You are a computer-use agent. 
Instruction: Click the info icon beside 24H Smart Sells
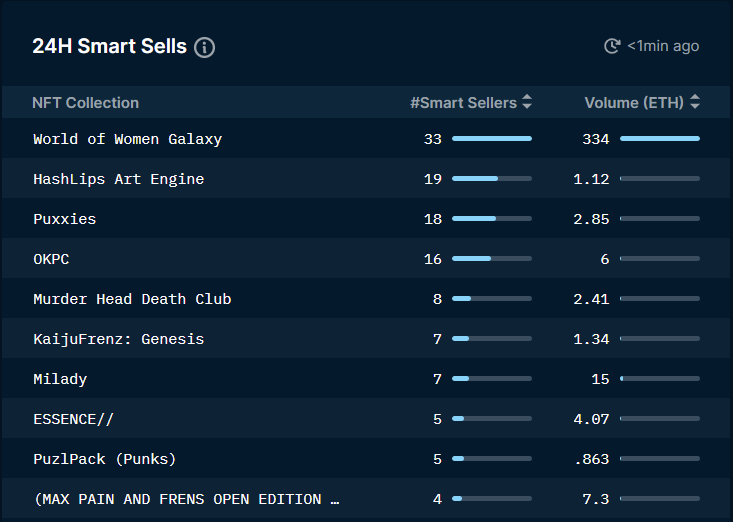click(204, 48)
